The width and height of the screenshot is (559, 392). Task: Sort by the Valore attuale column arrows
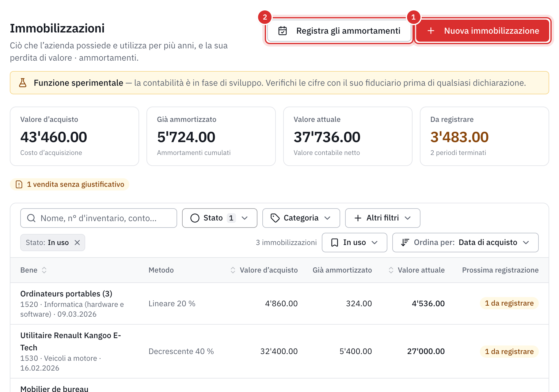point(391,270)
